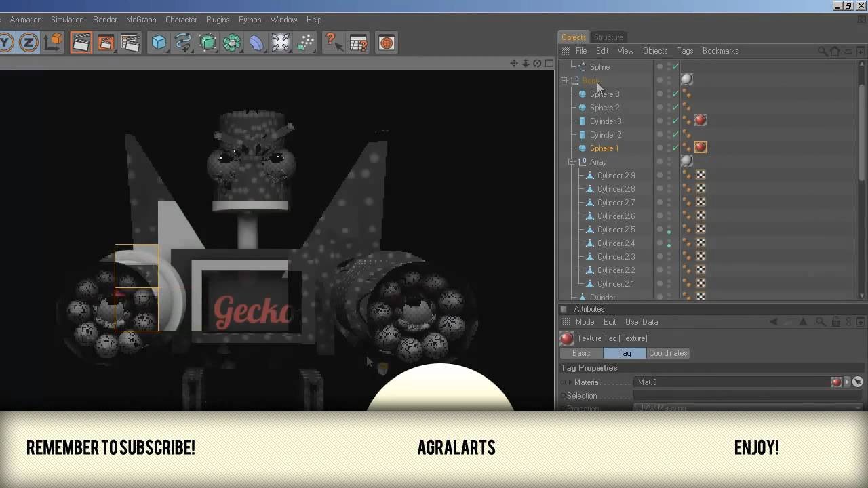Screen dimensions: 868x488
Task: Collapse the Array object tree
Action: pos(572,162)
